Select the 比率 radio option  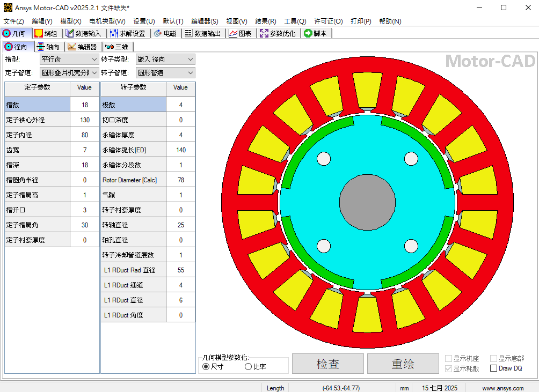248,367
